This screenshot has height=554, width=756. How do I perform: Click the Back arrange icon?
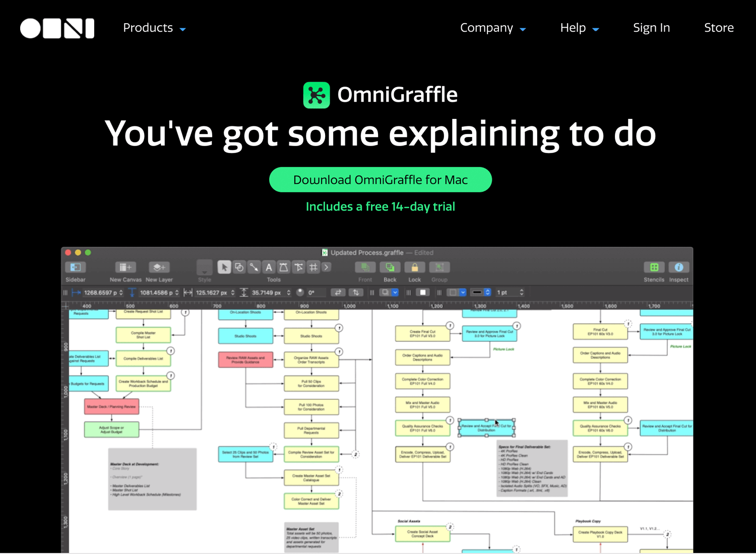pos(390,267)
